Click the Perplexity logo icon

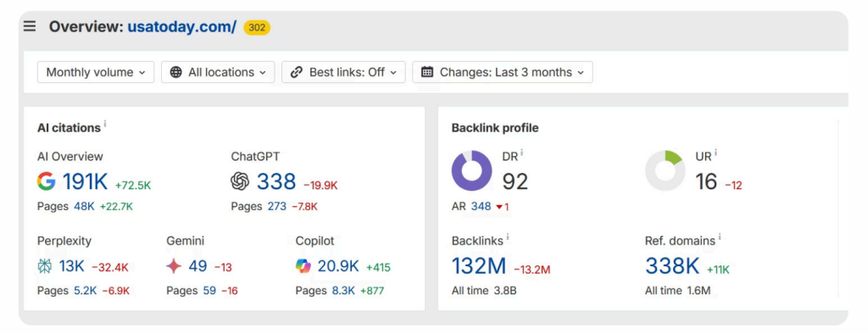45,266
